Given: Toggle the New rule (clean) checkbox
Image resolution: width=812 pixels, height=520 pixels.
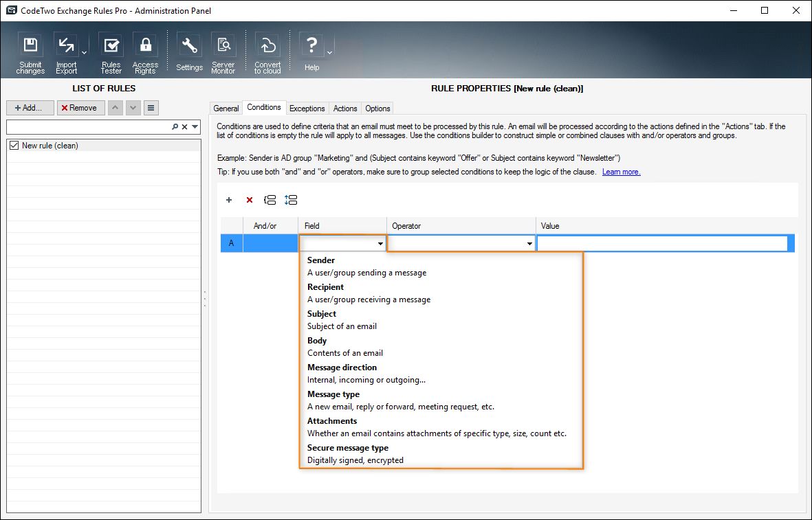Looking at the screenshot, I should point(14,146).
